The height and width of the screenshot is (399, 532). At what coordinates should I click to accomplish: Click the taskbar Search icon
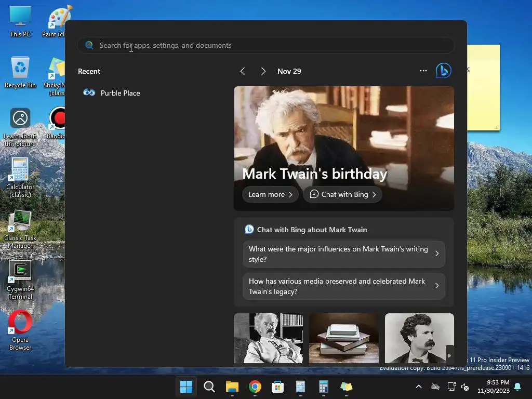(x=209, y=387)
